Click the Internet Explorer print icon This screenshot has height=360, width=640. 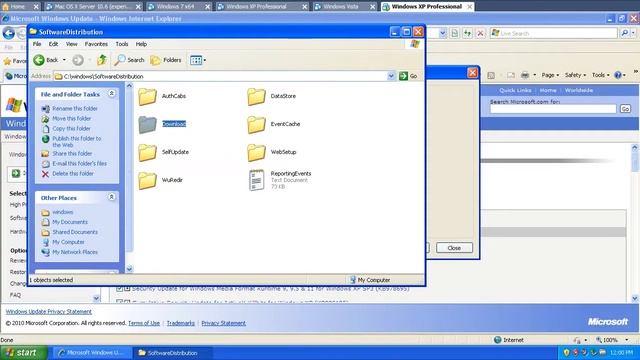pos(525,75)
